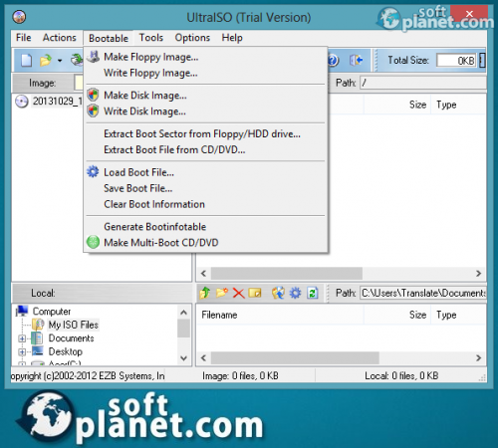Click the local Path field C:\Users\Translate
Viewport: 498px width, 448px height.
click(x=423, y=293)
